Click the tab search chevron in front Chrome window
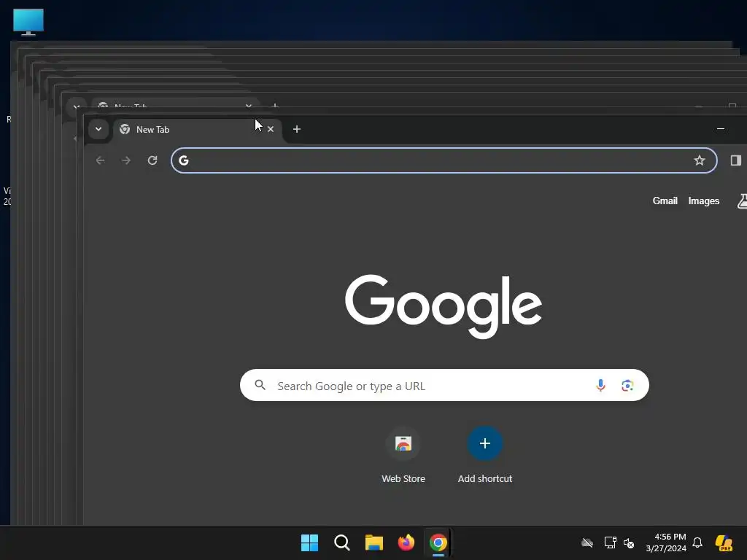This screenshot has height=560, width=747. point(98,129)
